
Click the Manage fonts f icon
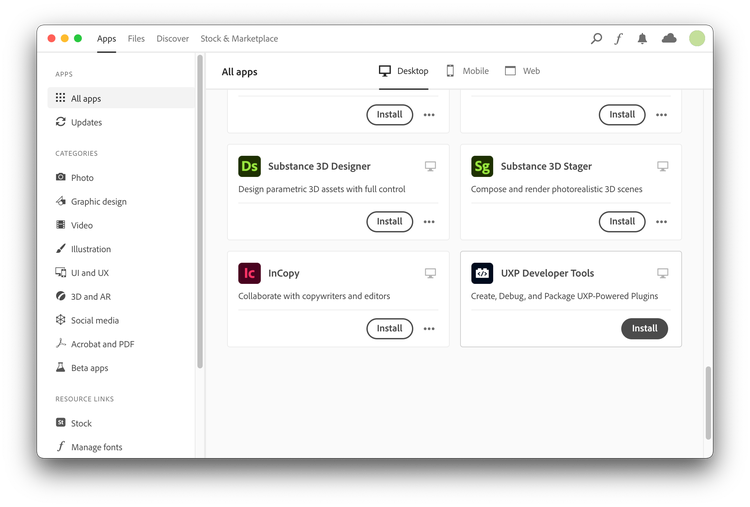point(60,446)
